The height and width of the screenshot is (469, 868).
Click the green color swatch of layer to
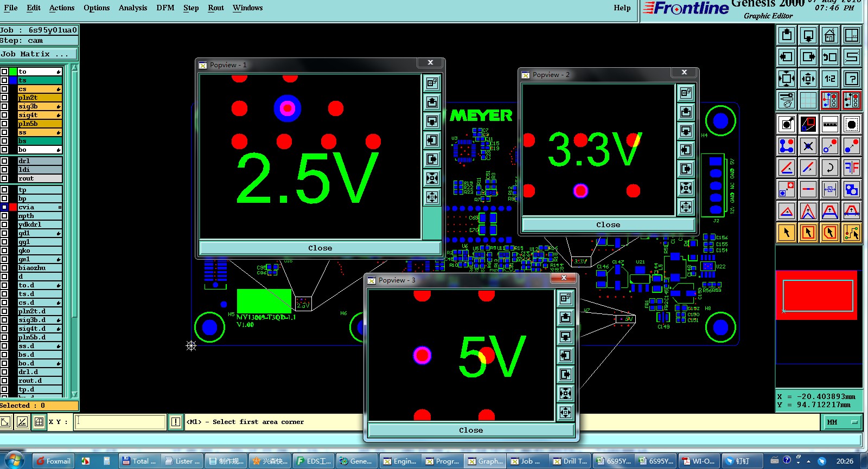13,72
